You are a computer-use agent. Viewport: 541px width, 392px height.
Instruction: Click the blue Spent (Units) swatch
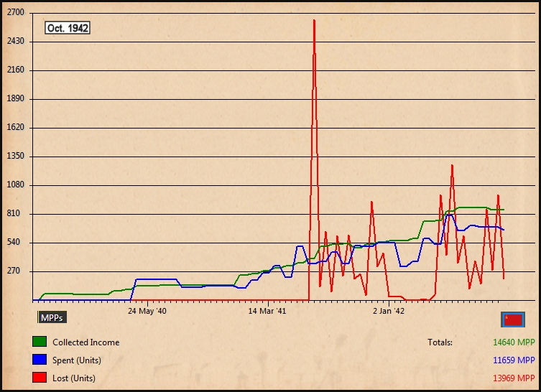[x=40, y=360]
